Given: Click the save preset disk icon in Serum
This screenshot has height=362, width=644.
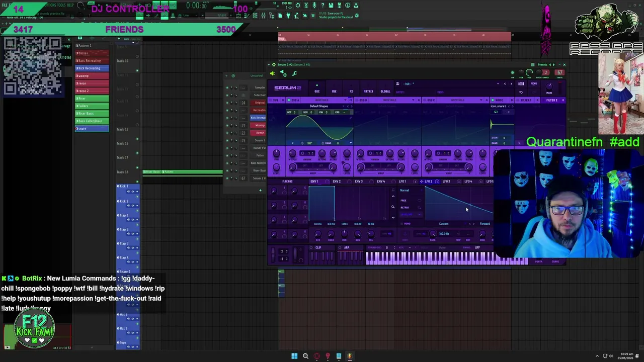Looking at the screenshot, I should [397, 84].
